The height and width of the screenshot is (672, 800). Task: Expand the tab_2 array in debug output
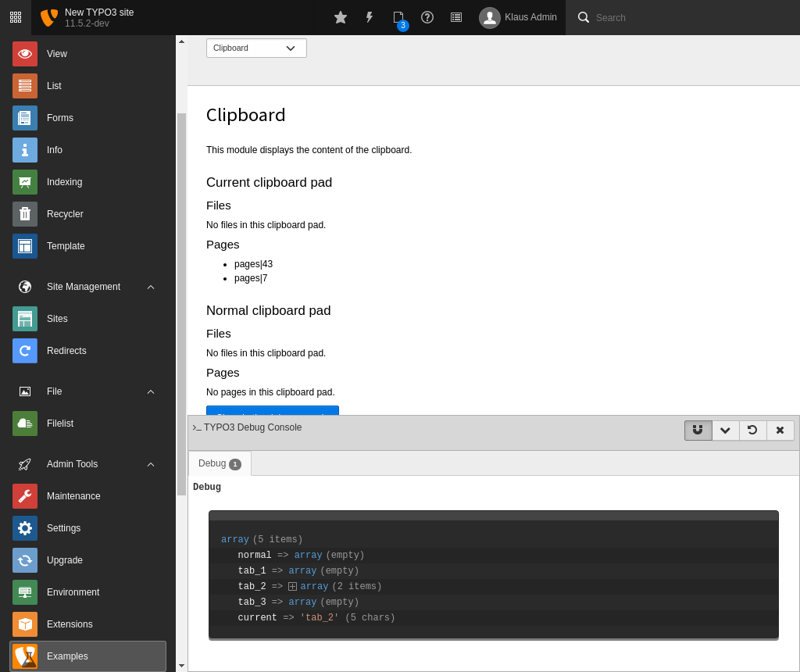pos(292,587)
